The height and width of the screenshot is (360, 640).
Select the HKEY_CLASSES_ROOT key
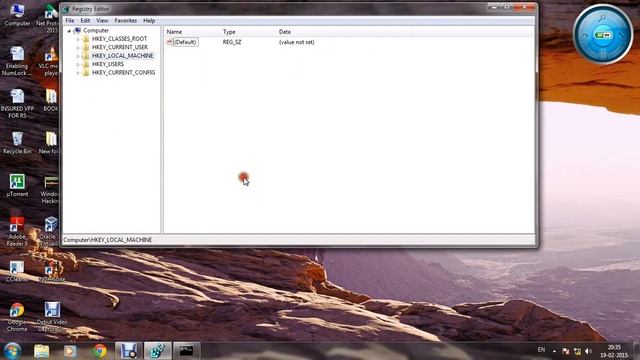(119, 39)
